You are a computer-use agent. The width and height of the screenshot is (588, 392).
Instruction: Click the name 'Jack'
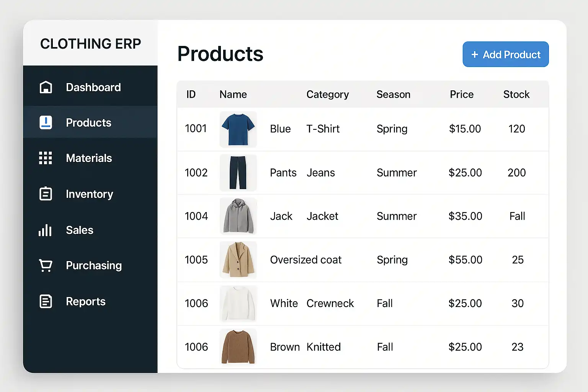point(281,216)
